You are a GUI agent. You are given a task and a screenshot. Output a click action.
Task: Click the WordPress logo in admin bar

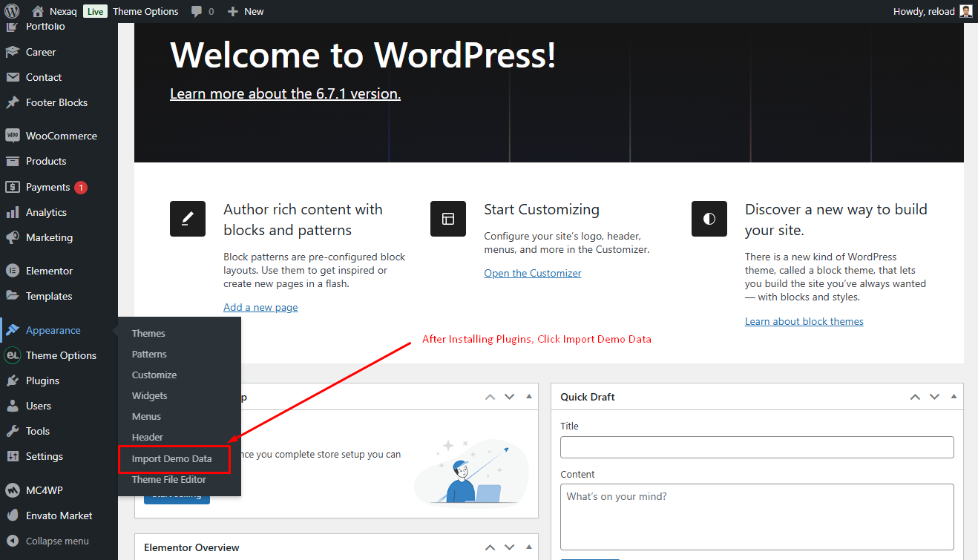click(x=12, y=11)
